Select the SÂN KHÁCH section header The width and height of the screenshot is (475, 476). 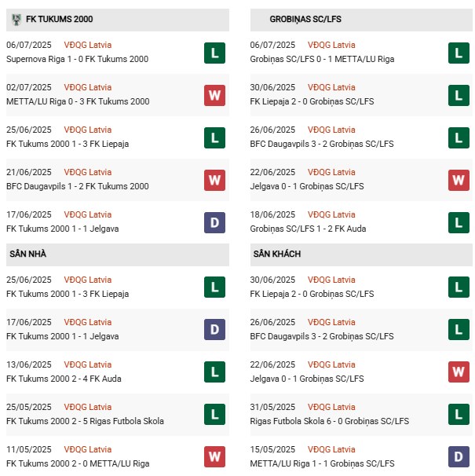pyautogui.click(x=277, y=254)
